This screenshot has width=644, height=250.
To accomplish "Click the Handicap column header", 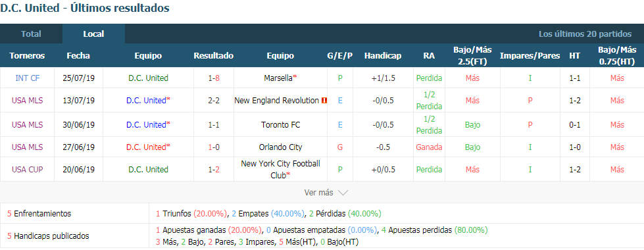I will 383,55.
